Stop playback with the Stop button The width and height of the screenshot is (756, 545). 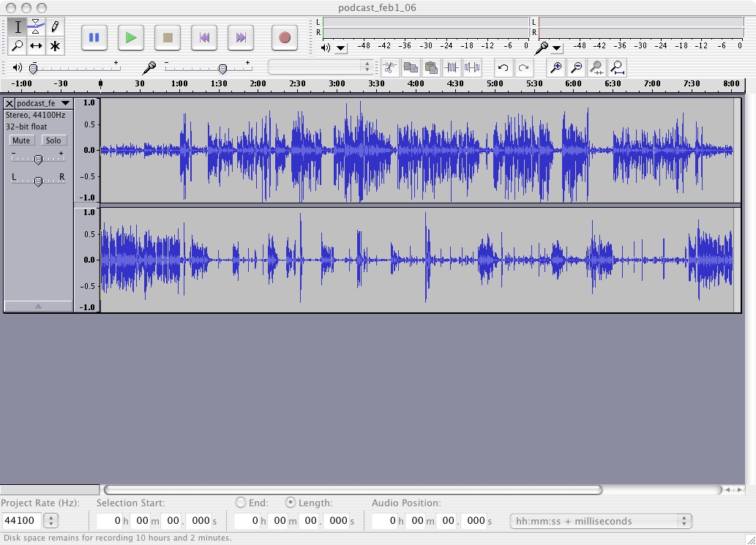pyautogui.click(x=168, y=37)
